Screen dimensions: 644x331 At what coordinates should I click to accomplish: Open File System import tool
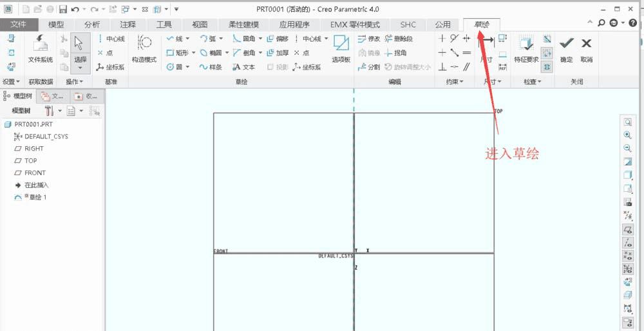point(40,50)
